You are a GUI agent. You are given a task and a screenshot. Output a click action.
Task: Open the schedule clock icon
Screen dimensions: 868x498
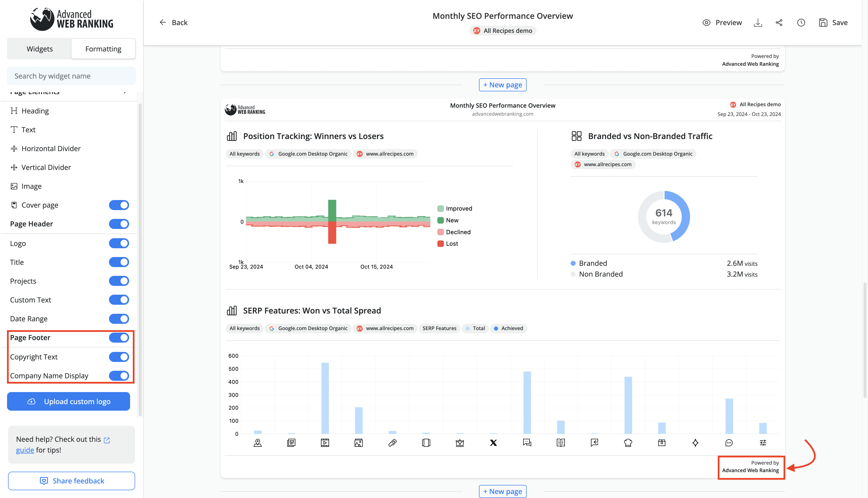(x=801, y=23)
